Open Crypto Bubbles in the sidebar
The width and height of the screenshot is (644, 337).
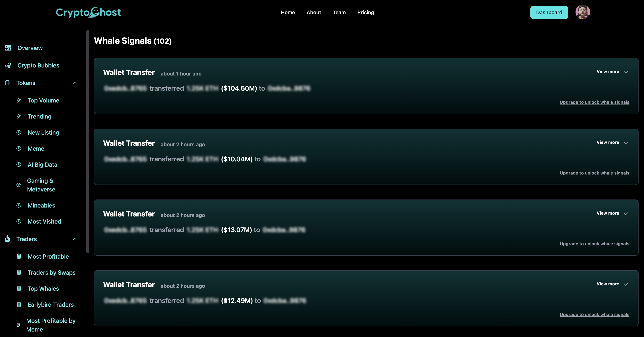(x=38, y=65)
